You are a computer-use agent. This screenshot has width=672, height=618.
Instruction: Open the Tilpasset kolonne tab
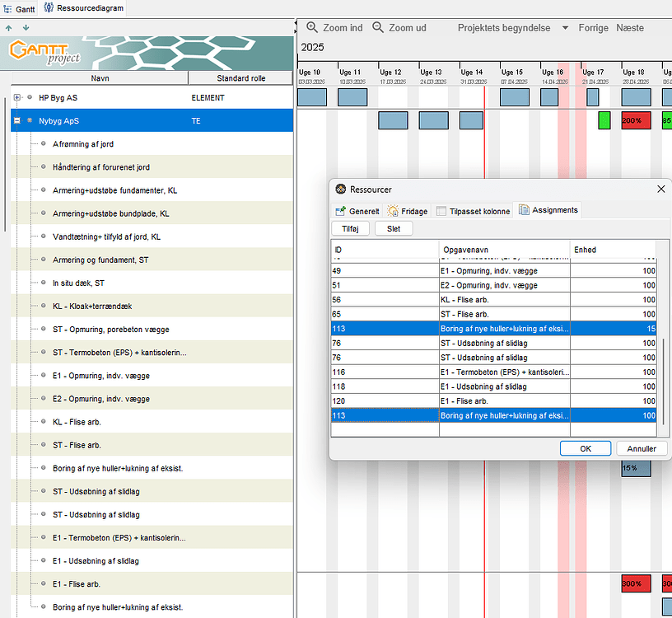point(474,210)
